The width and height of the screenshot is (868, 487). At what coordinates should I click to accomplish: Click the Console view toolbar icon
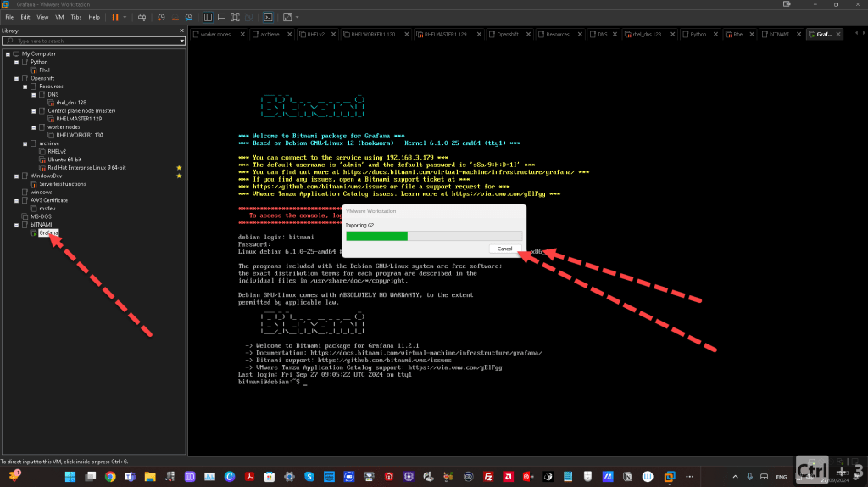point(268,17)
